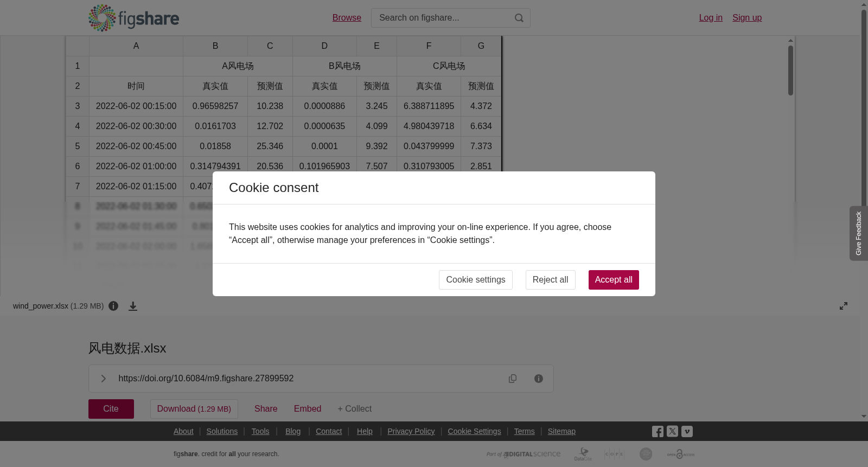Click Sign up

pyautogui.click(x=747, y=18)
